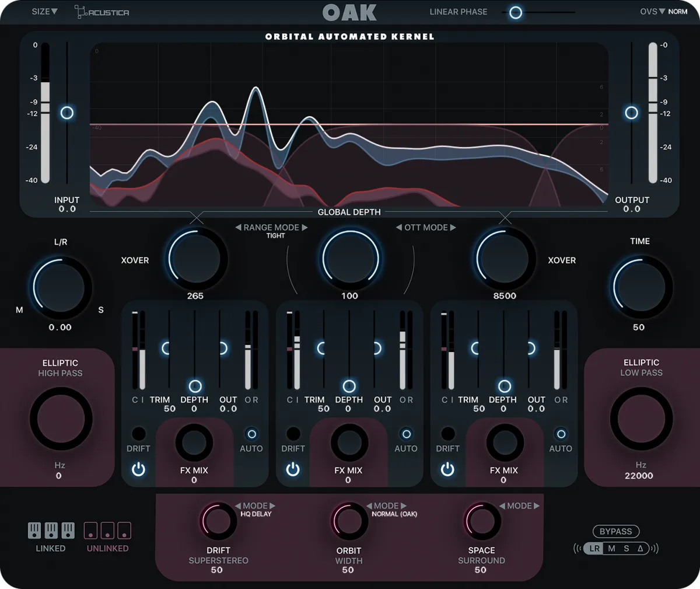Click the high band FX MIX knob
This screenshot has width=700, height=589.
[x=505, y=443]
